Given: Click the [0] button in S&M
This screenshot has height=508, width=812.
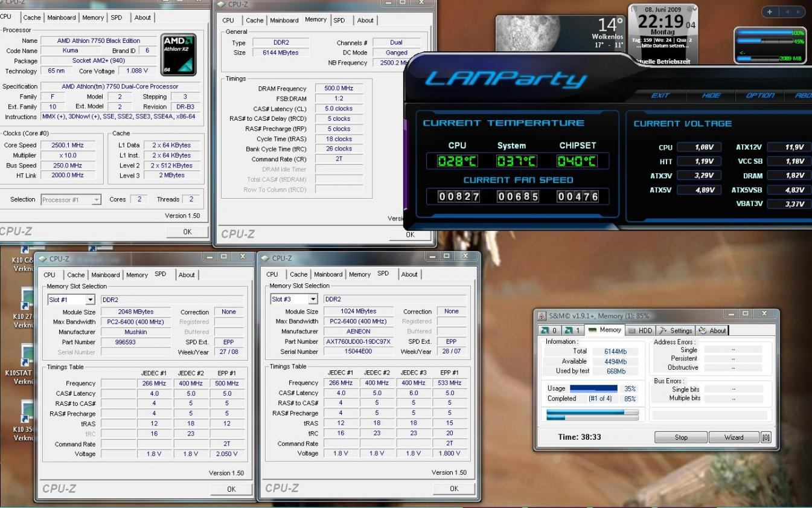Looking at the screenshot, I should click(766, 437).
